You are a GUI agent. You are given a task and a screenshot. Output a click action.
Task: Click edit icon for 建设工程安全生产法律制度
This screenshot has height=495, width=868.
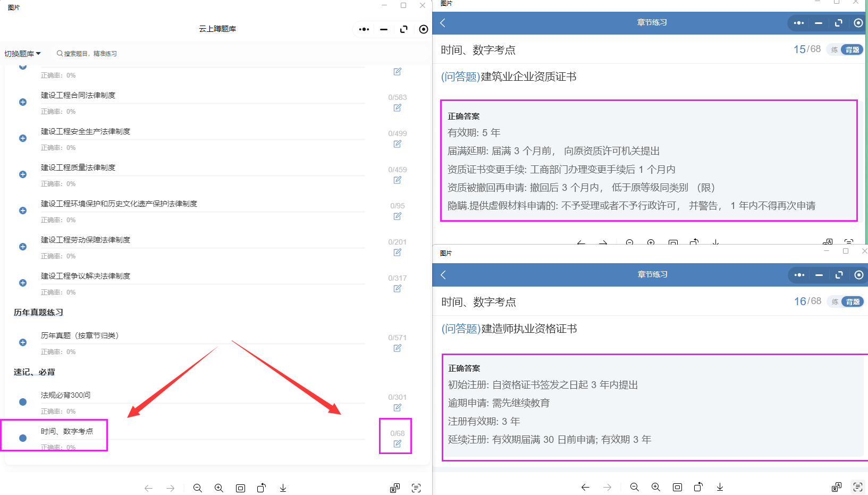click(x=397, y=144)
